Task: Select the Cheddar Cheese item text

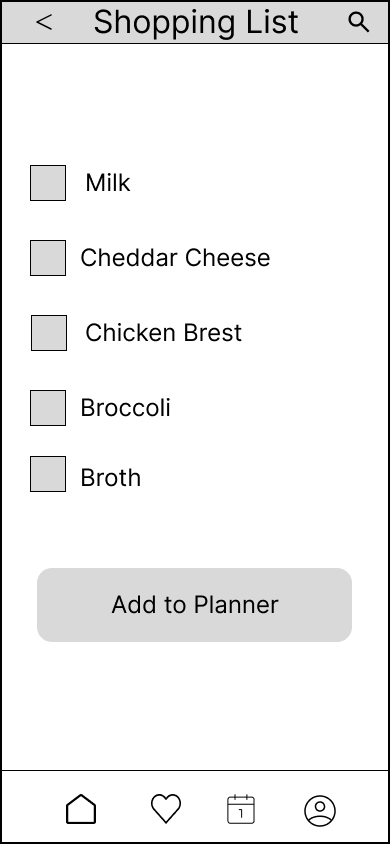Action: click(x=175, y=258)
